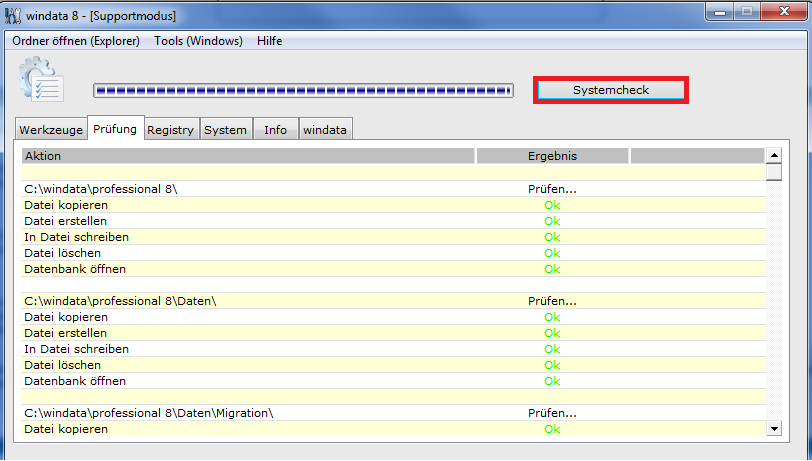Close the windata 8 window
812x461 pixels.
(x=784, y=11)
